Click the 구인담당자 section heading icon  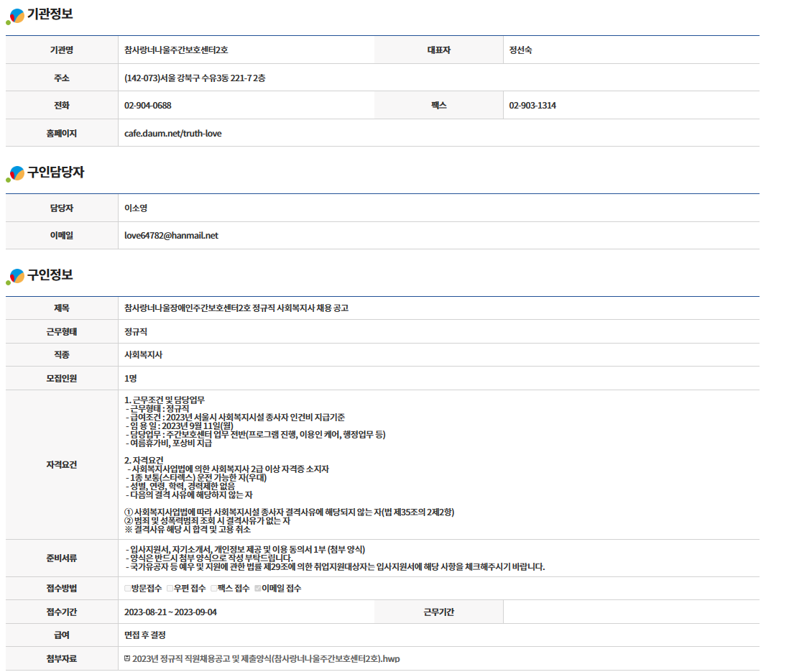15,173
